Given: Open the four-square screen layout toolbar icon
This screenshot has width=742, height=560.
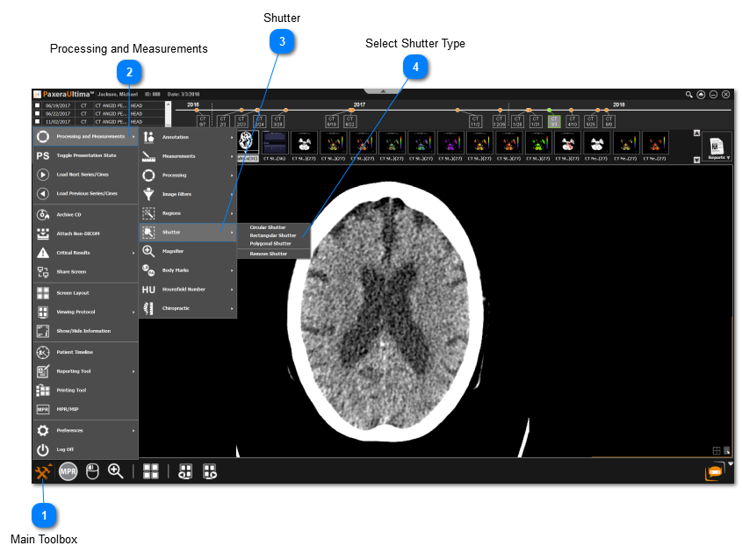Looking at the screenshot, I should [x=150, y=471].
